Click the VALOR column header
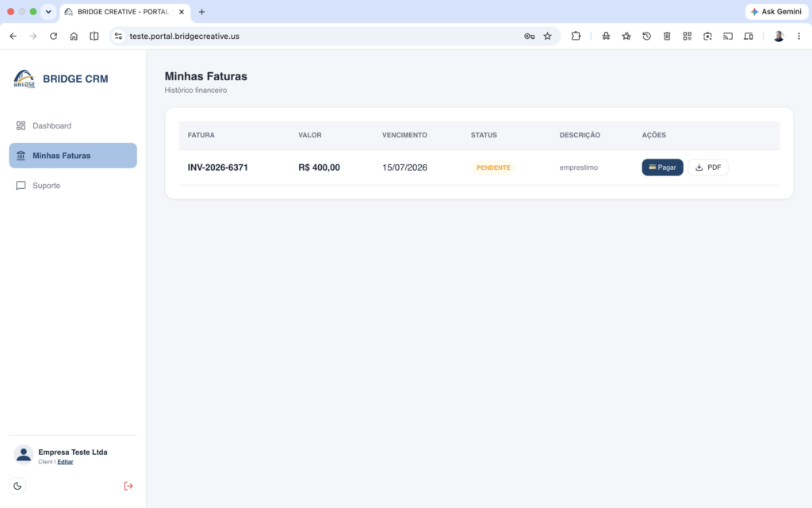The image size is (812, 508). tap(310, 135)
